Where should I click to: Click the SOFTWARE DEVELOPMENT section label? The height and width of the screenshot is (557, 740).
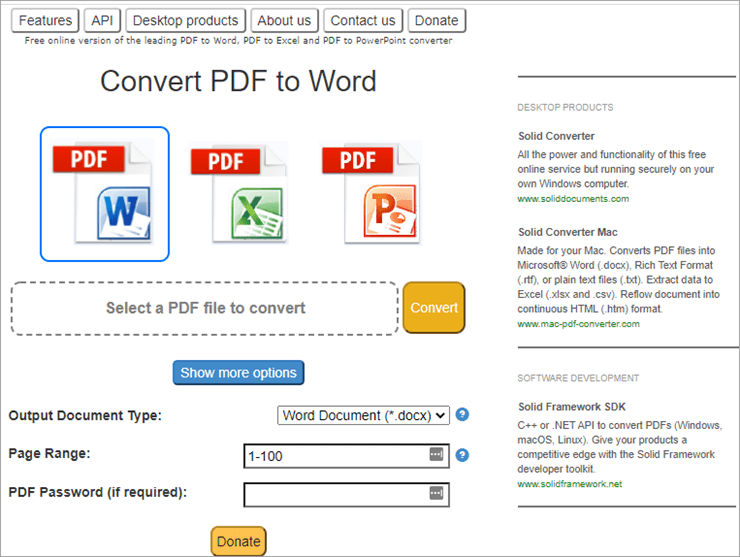[x=578, y=378]
